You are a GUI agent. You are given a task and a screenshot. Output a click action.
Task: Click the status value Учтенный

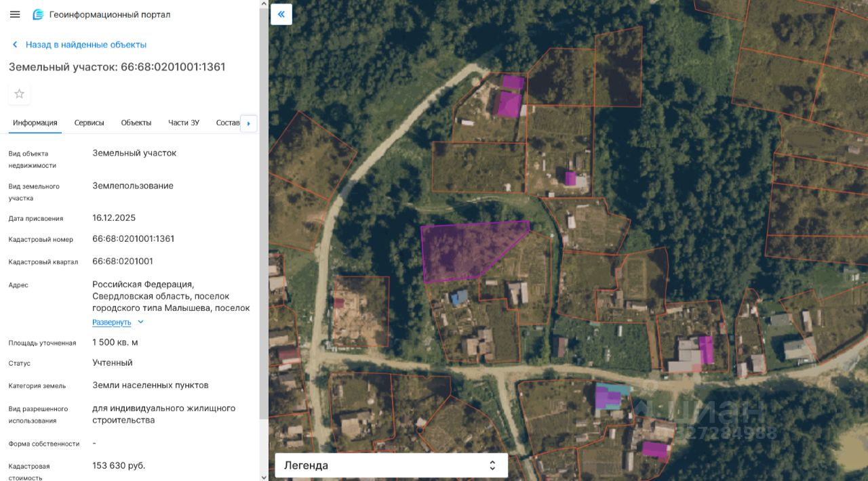(x=113, y=363)
